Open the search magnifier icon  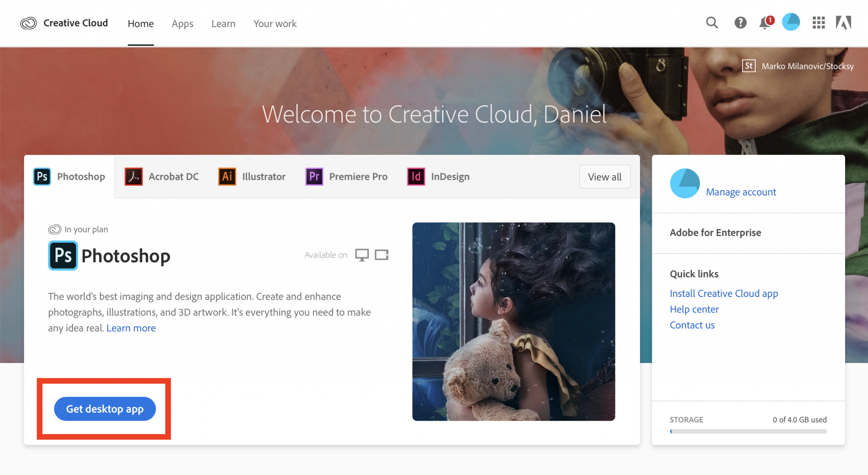pyautogui.click(x=712, y=22)
